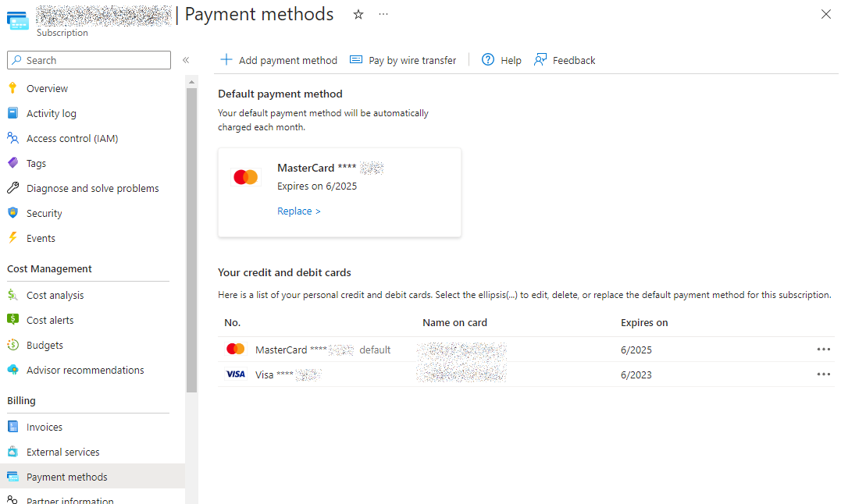
Task: Open the ellipsis menu in the title bar
Action: coord(383,14)
